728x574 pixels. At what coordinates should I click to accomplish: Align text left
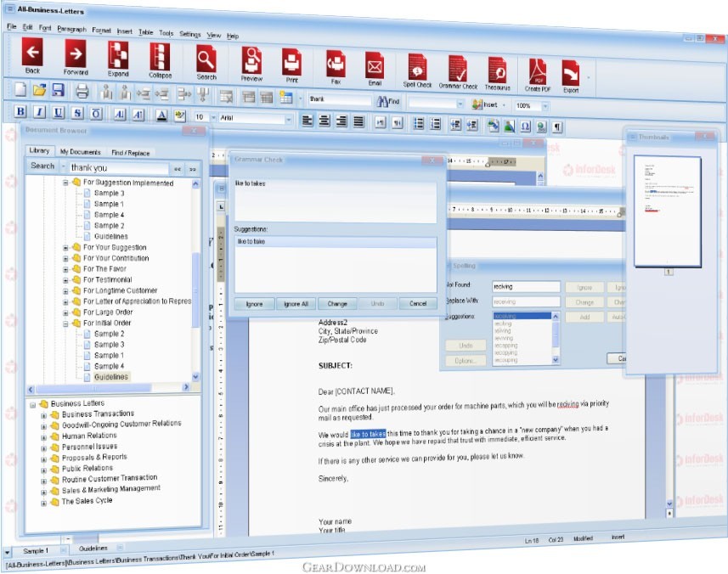308,121
